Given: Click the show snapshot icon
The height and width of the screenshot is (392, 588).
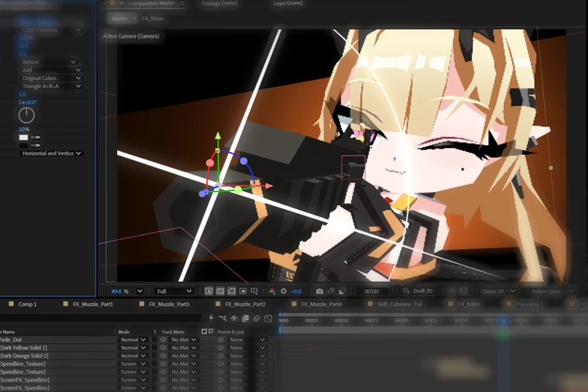Looking at the screenshot, I should (x=331, y=291).
